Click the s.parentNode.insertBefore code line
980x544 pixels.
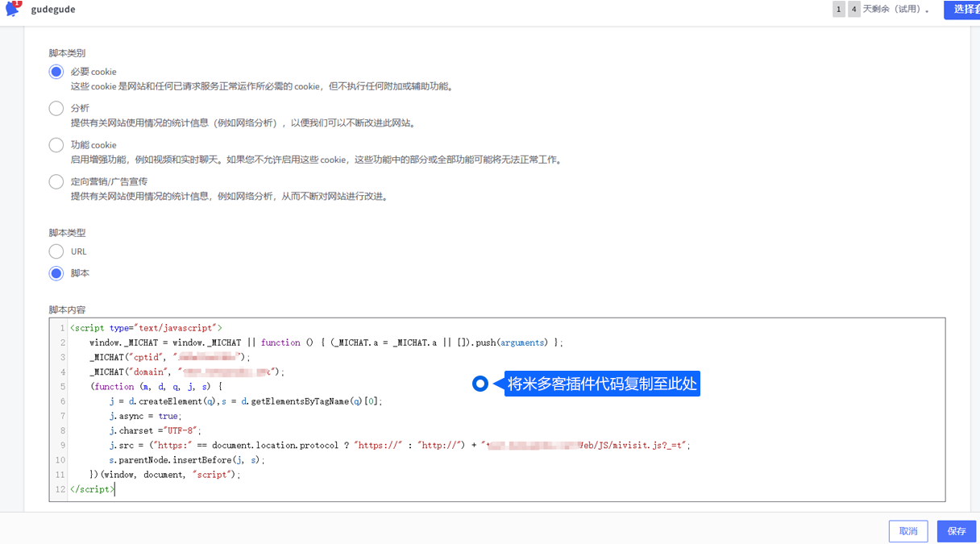pos(186,460)
